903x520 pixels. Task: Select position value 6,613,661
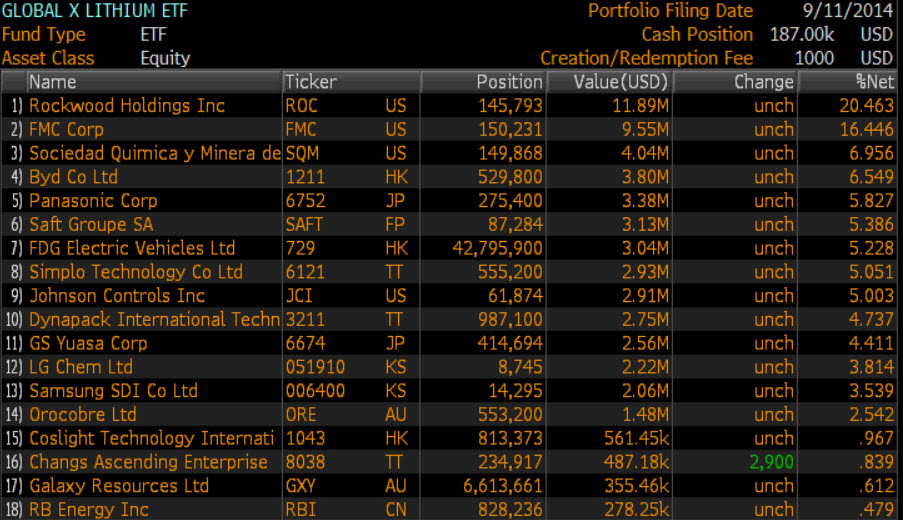coord(503,485)
